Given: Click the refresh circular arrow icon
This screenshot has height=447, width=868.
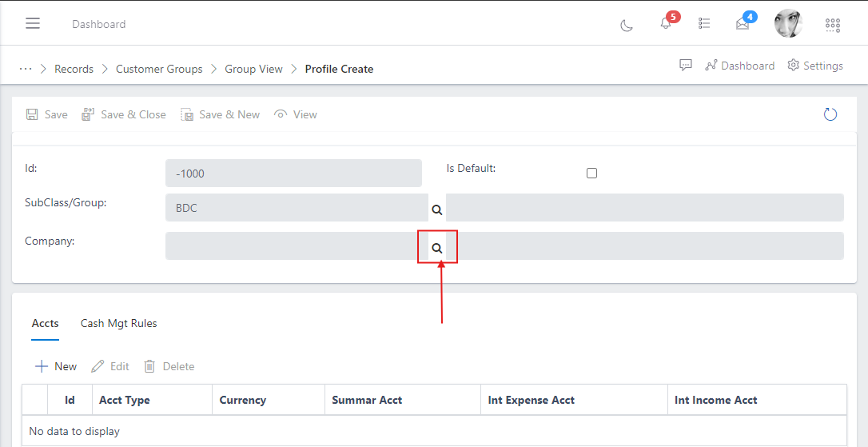Looking at the screenshot, I should click(x=830, y=114).
